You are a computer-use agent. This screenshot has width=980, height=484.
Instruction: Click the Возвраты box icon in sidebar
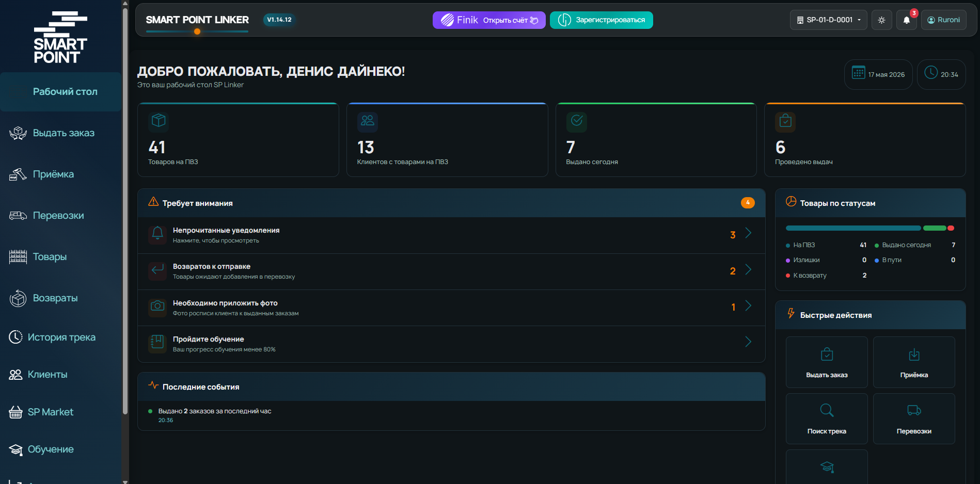click(x=18, y=298)
